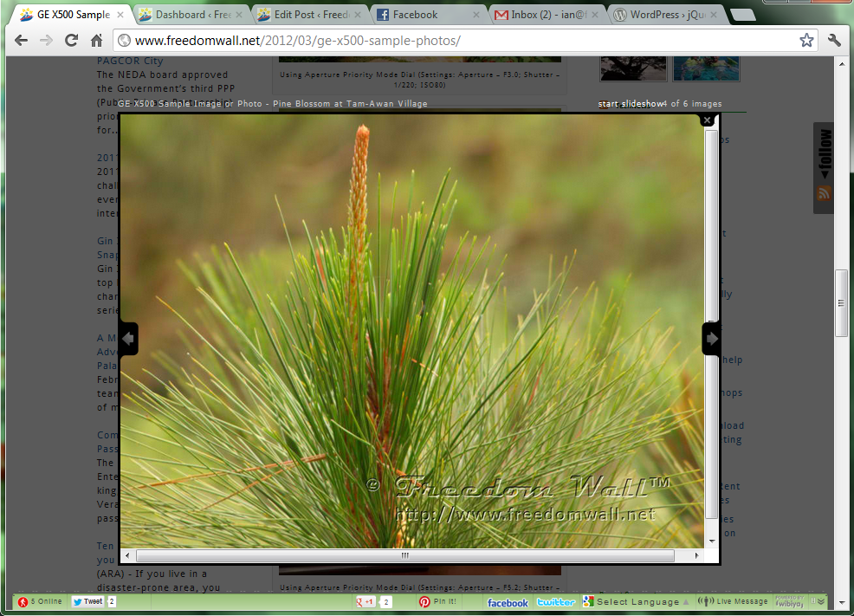Click the Tweet button in bottom bar

(x=87, y=602)
